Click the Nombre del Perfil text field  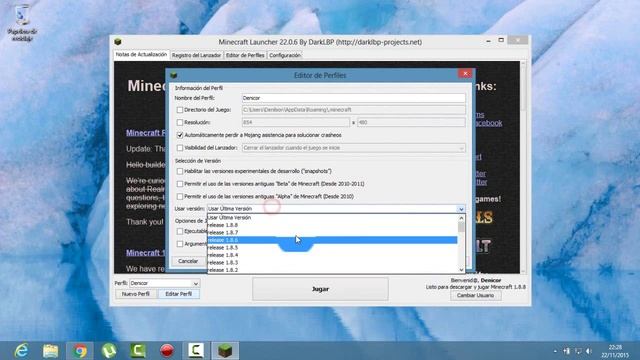pyautogui.click(x=353, y=98)
